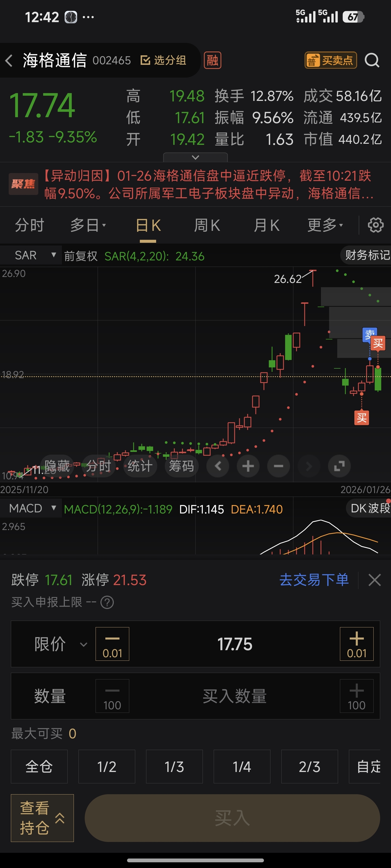The image size is (391, 868).
Task: Open the MACD indicator dropdown
Action: [x=31, y=508]
